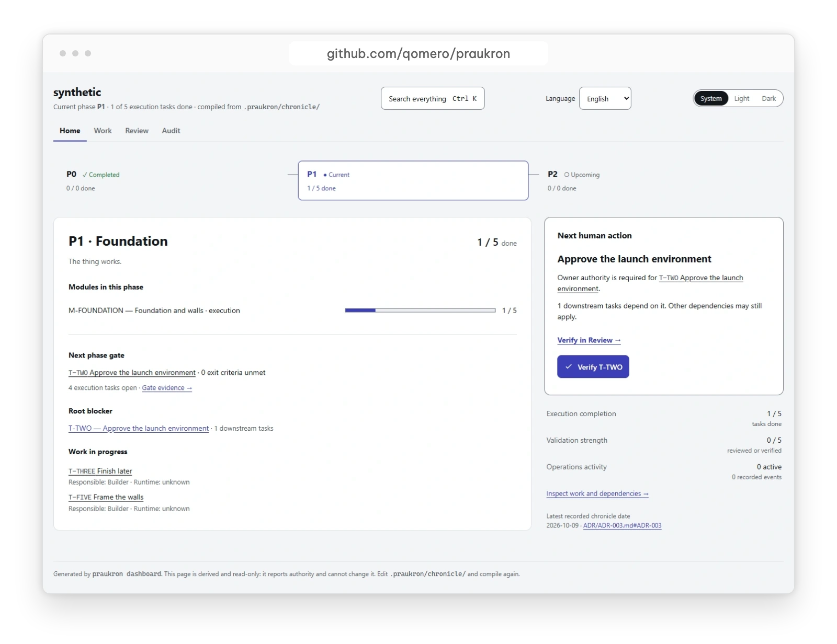Click the 'Operations activity' metric label
The image size is (837, 644).
pos(576,467)
